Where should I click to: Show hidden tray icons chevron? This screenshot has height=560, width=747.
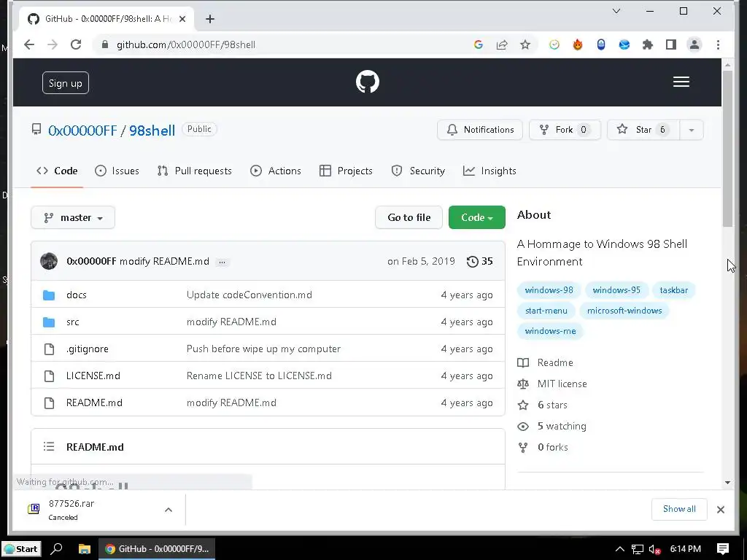[x=619, y=549]
